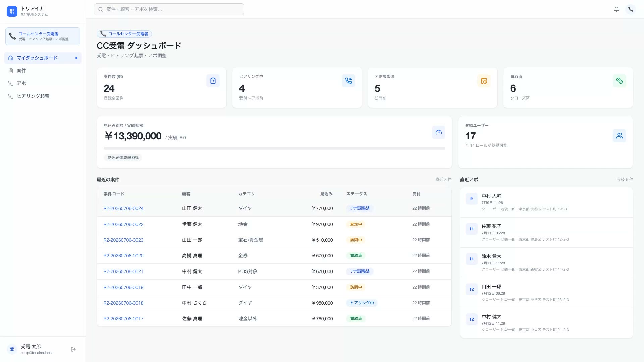644x362 pixels.
Task: Click customer name 田中 一郎 in table
Action: [x=192, y=287]
